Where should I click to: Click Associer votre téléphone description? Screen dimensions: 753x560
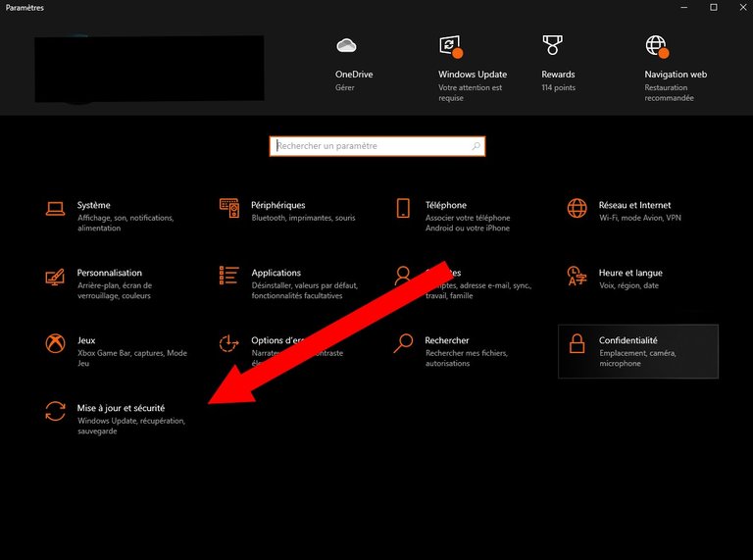click(x=468, y=223)
